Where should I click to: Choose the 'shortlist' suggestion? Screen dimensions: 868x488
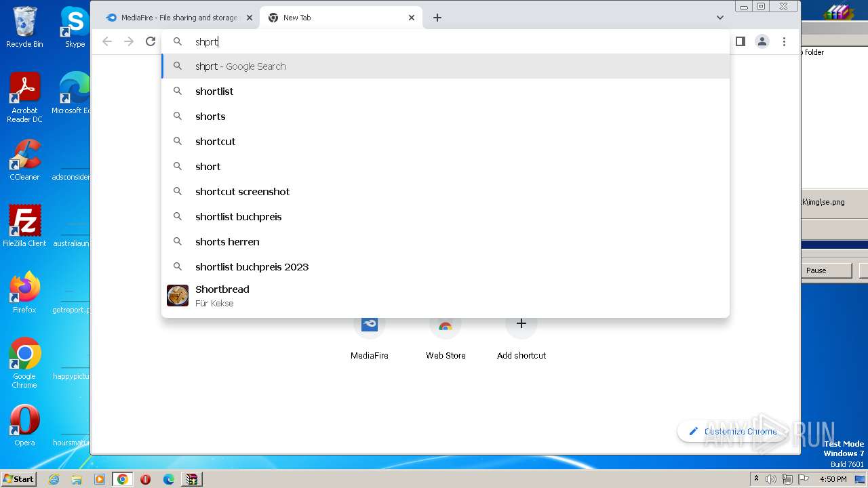tap(446, 91)
